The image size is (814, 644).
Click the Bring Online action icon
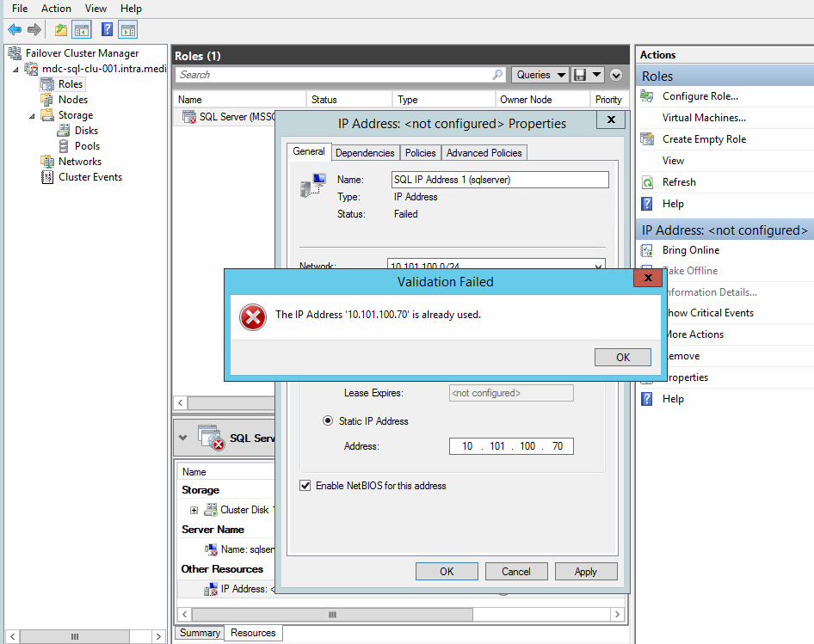647,250
